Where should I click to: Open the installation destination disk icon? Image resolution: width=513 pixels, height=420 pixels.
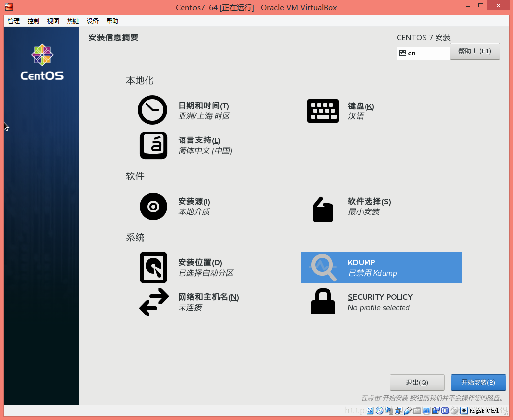click(x=153, y=268)
